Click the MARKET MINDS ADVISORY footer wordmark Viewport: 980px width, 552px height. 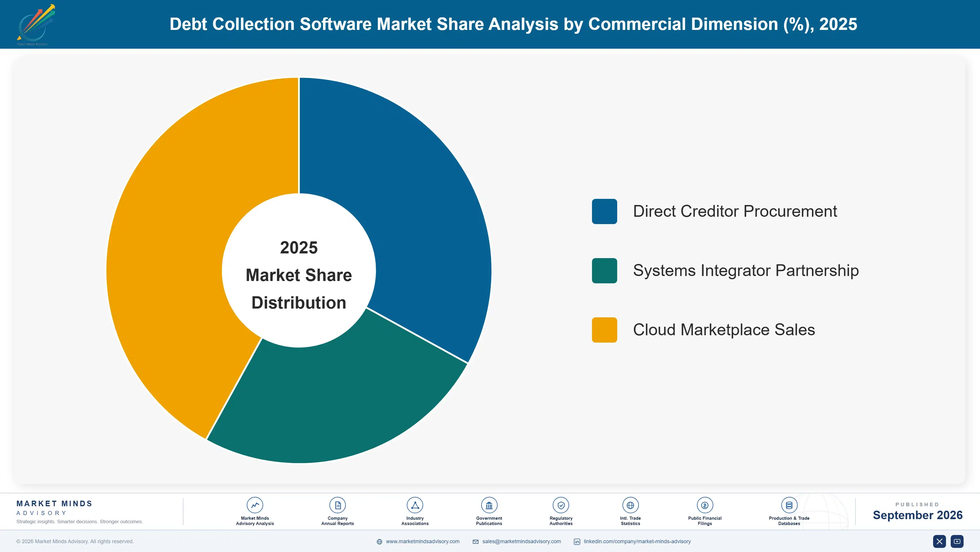(55, 508)
